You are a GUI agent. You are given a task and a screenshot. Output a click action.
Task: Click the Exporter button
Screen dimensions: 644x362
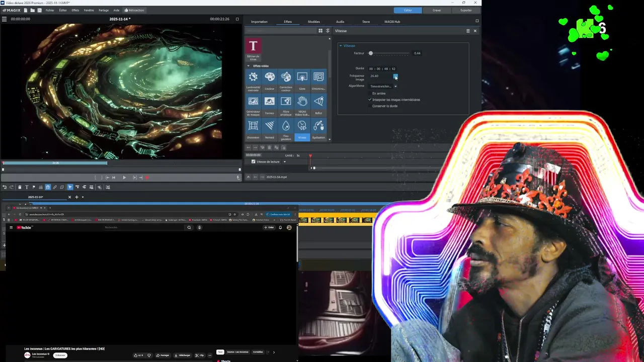466,10
